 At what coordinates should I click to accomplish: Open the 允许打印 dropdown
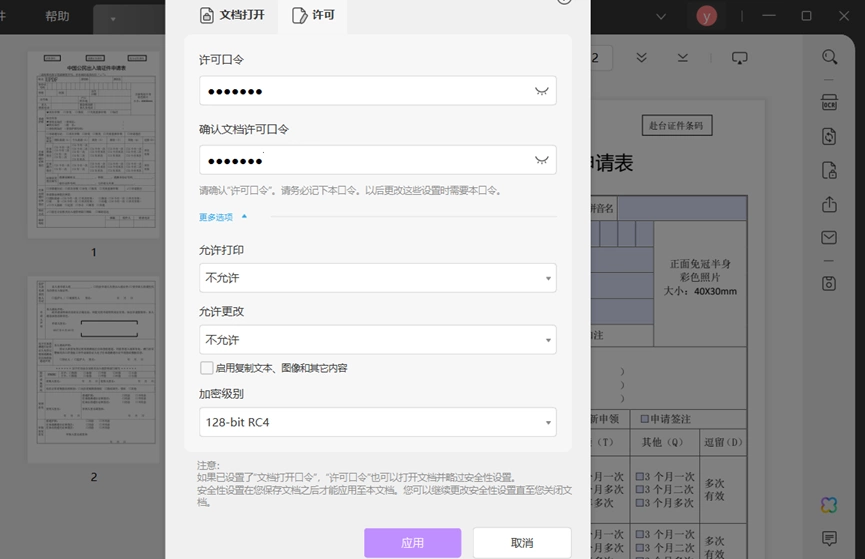pos(378,278)
